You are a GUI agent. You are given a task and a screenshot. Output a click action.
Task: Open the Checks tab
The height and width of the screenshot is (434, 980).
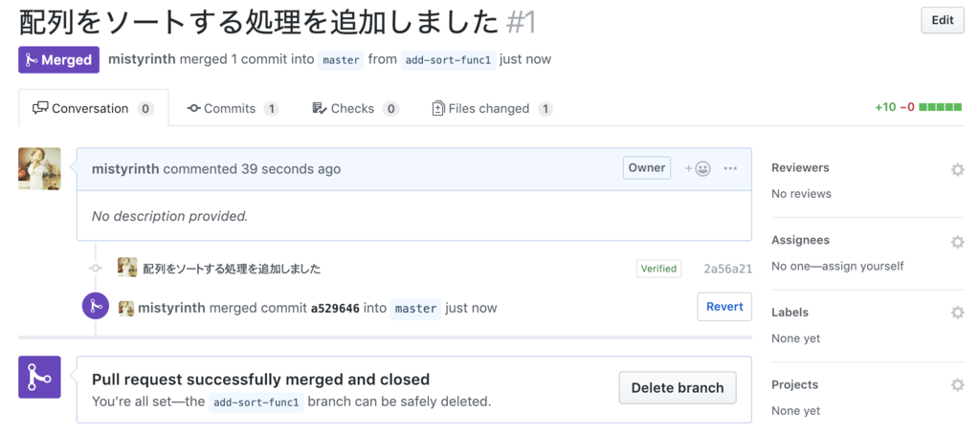[x=355, y=109]
